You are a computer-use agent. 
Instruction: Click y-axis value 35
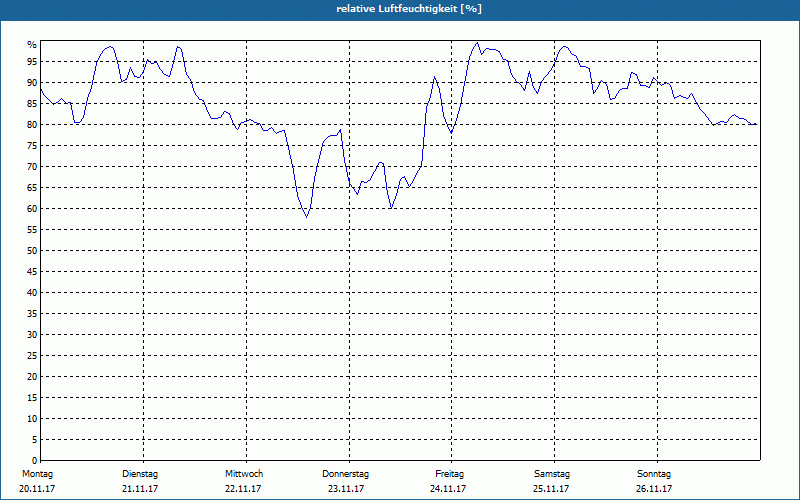coord(32,314)
